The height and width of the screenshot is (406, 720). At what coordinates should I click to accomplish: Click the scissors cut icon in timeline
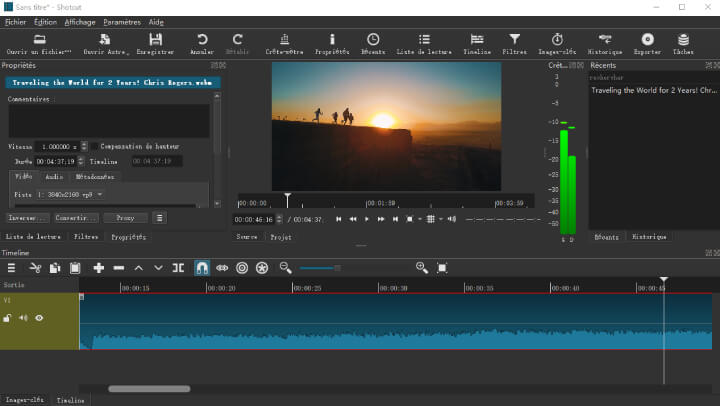(x=35, y=268)
